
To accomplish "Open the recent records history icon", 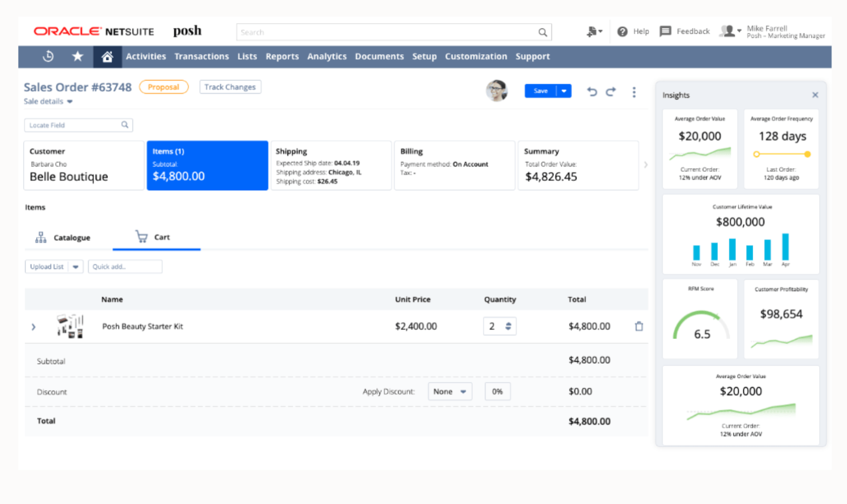I will coord(48,56).
